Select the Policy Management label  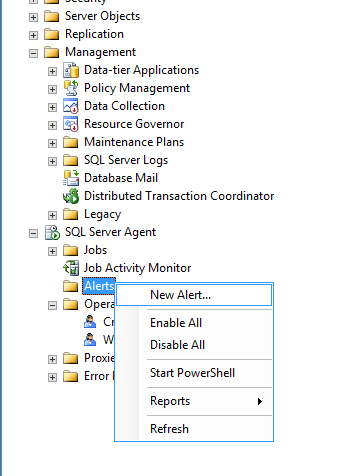click(x=137, y=88)
